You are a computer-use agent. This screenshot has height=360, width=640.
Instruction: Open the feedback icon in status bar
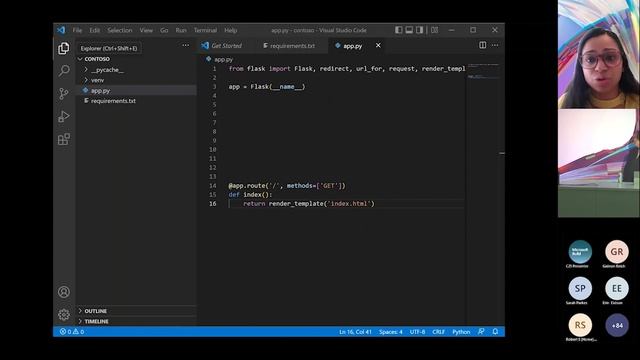pyautogui.click(x=481, y=331)
